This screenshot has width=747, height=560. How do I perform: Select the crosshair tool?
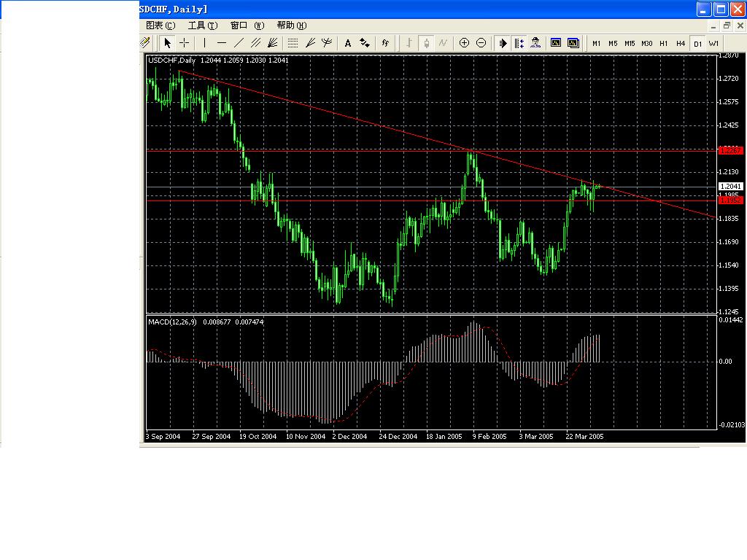click(185, 43)
